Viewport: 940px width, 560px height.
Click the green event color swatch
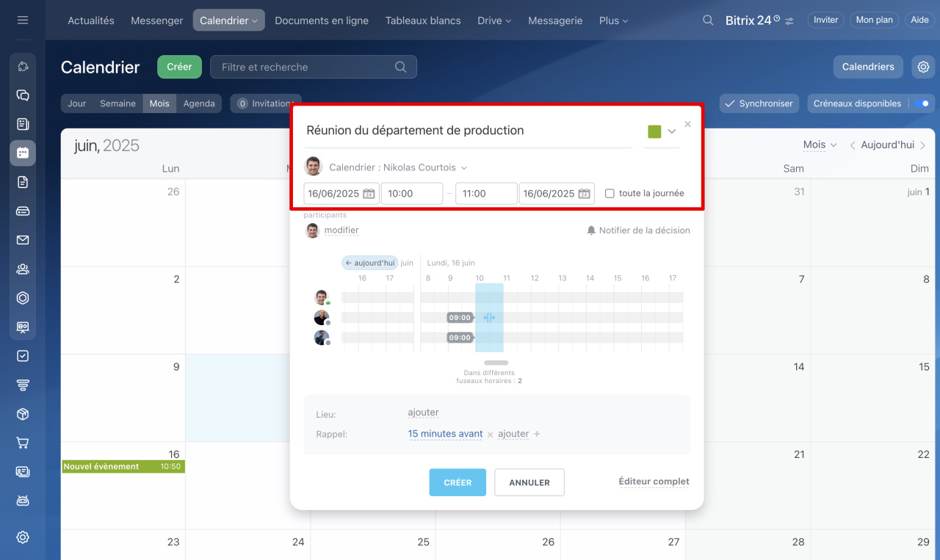coord(654,131)
